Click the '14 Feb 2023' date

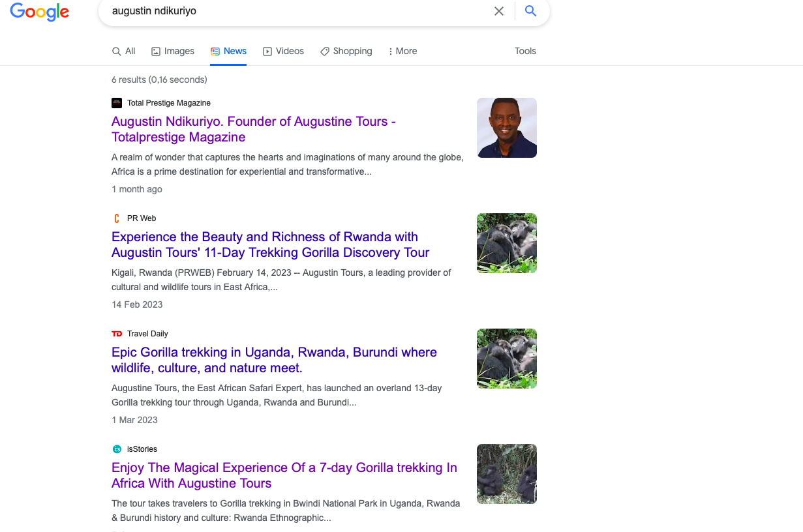[137, 304]
